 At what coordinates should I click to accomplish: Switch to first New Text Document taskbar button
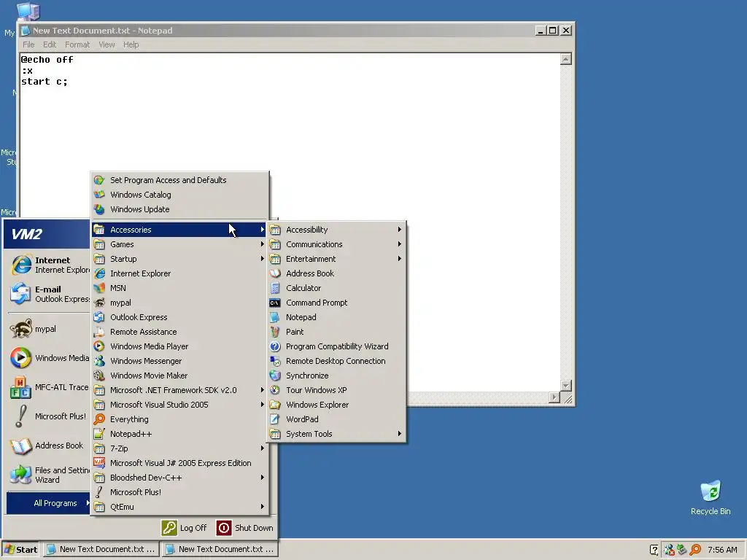101,550
